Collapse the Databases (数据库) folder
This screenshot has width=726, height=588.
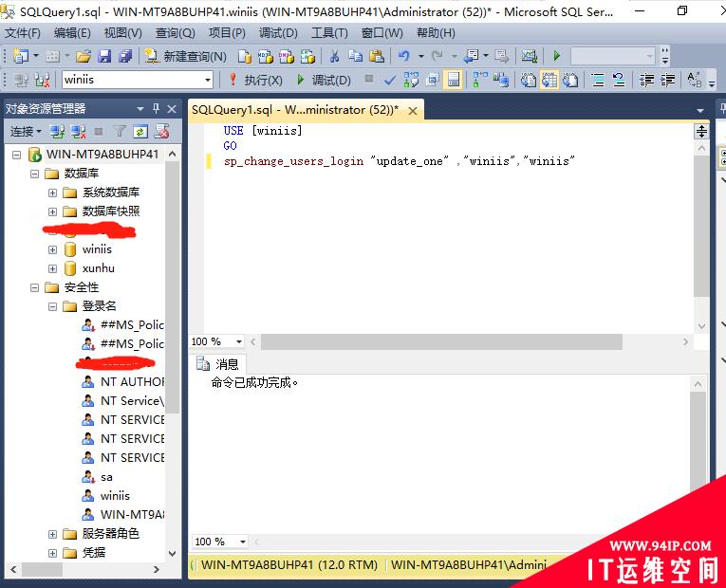click(x=34, y=174)
